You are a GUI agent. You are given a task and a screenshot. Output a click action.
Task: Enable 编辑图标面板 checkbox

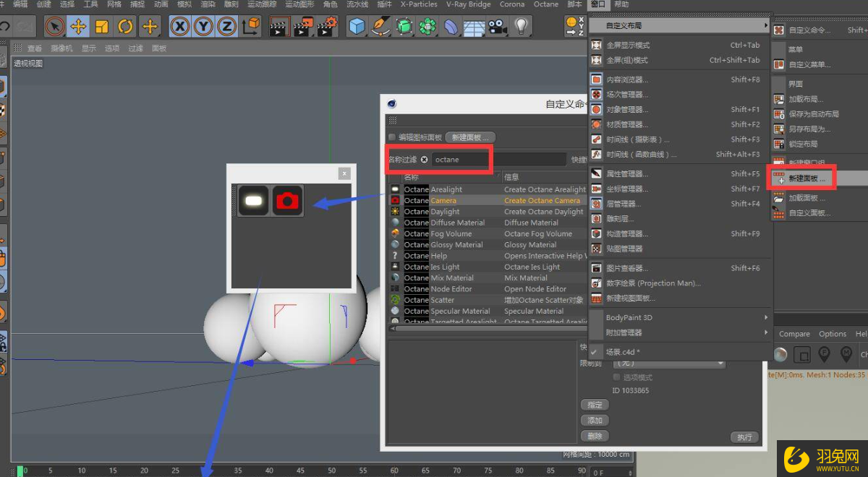click(392, 137)
